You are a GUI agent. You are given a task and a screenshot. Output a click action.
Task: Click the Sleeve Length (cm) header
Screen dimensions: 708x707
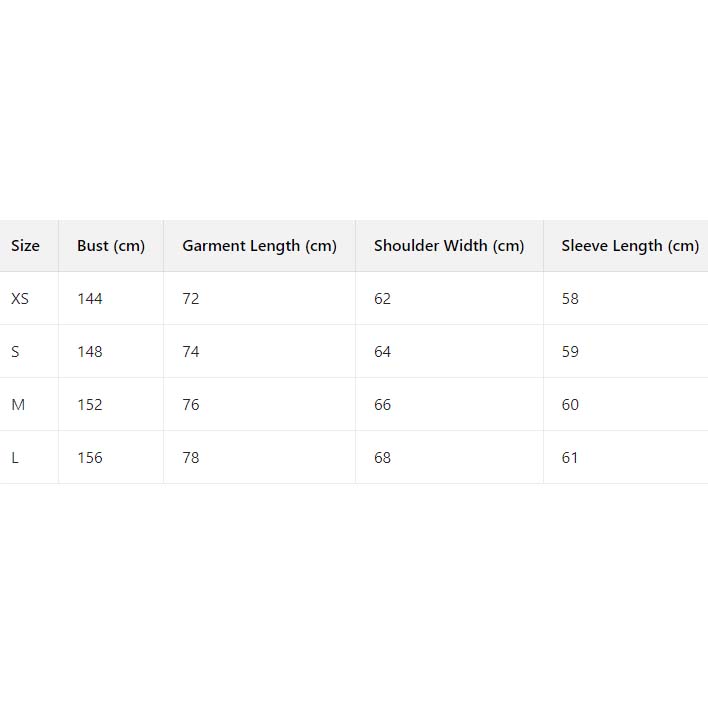(x=630, y=246)
